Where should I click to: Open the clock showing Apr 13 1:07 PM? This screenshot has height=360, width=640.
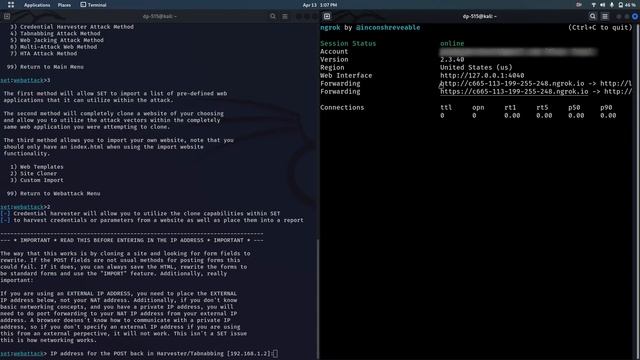point(320,5)
